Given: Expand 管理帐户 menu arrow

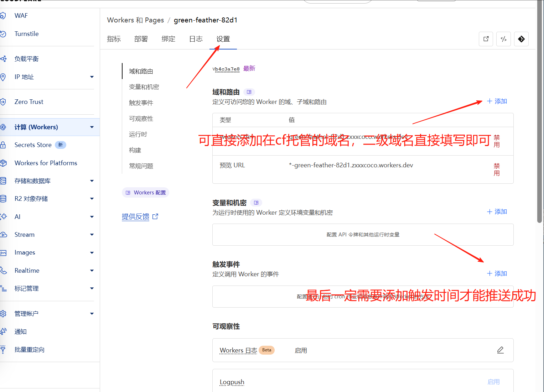Looking at the screenshot, I should 92,314.
